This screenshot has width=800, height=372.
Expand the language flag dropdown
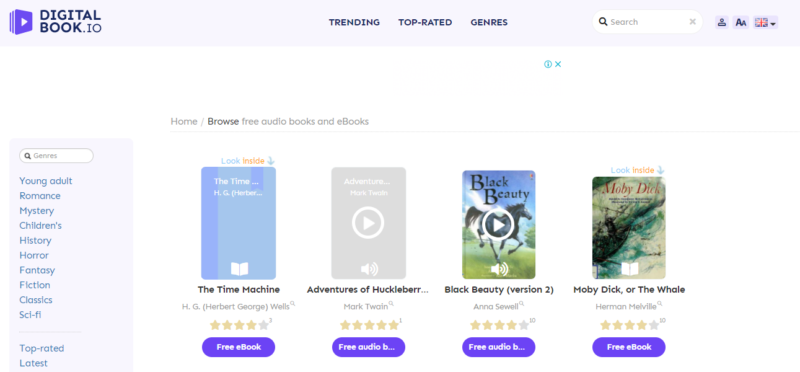tap(765, 22)
